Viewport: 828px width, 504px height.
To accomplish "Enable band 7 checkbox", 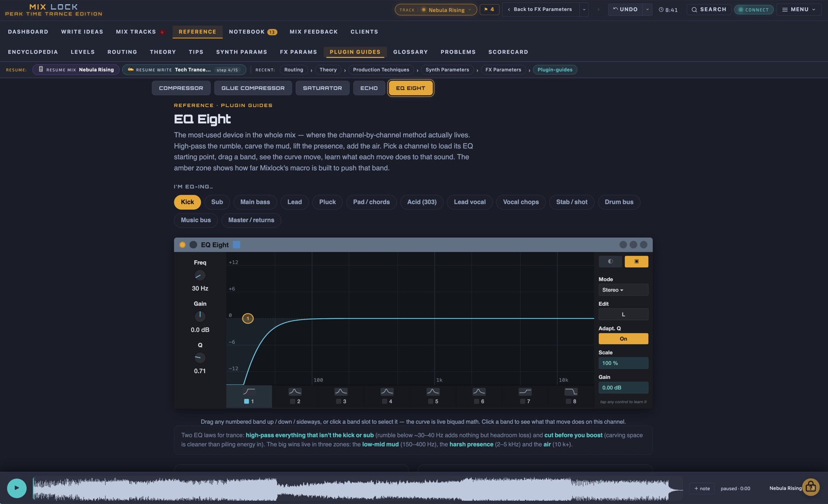I will [523, 401].
